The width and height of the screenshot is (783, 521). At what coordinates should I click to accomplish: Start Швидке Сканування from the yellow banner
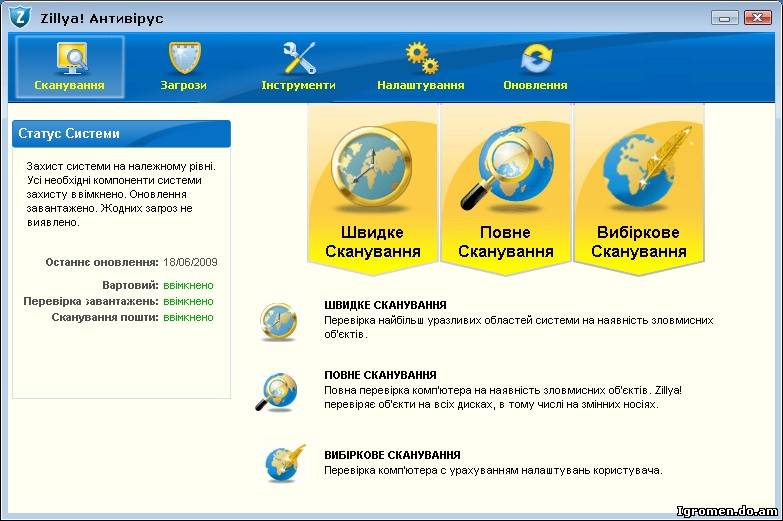373,189
